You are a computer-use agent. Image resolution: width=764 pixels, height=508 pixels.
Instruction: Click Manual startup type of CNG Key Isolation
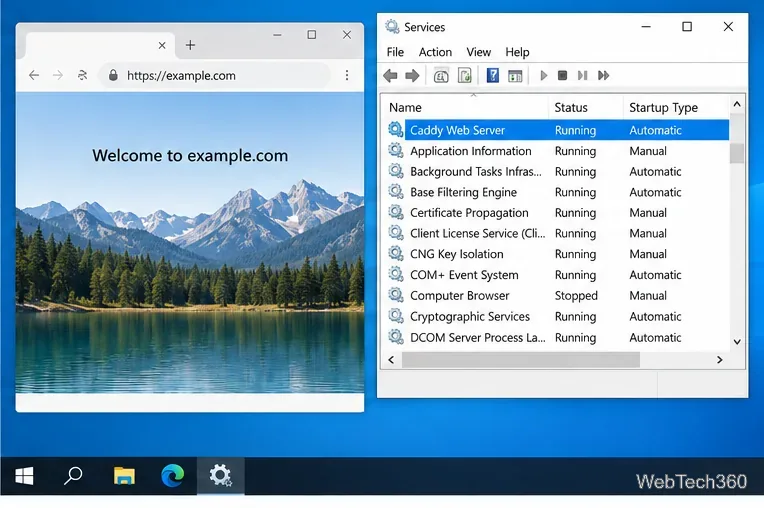[648, 254]
